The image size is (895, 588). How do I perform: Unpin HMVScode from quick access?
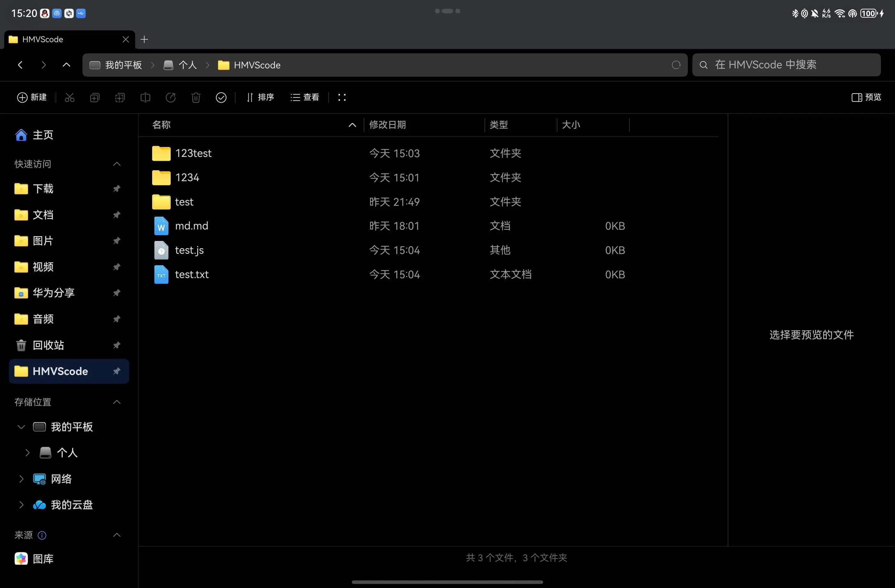pos(117,371)
